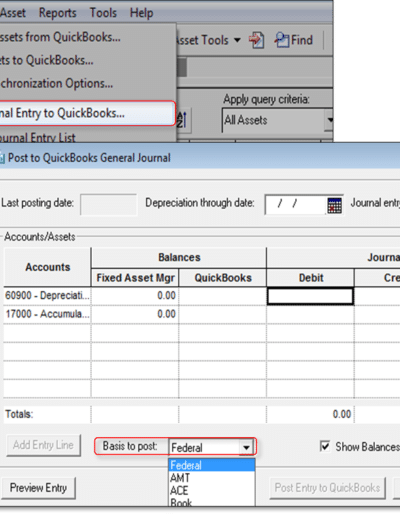
Task: Select AMT in the basis list
Action: pyautogui.click(x=212, y=478)
